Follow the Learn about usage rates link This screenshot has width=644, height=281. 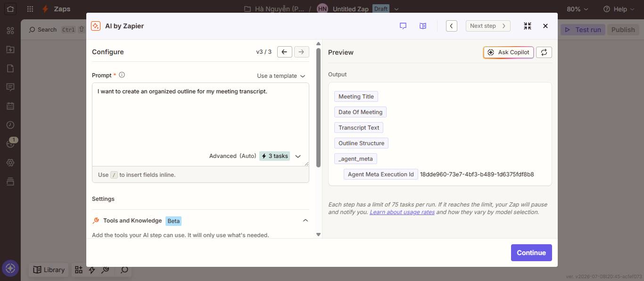coord(402,212)
